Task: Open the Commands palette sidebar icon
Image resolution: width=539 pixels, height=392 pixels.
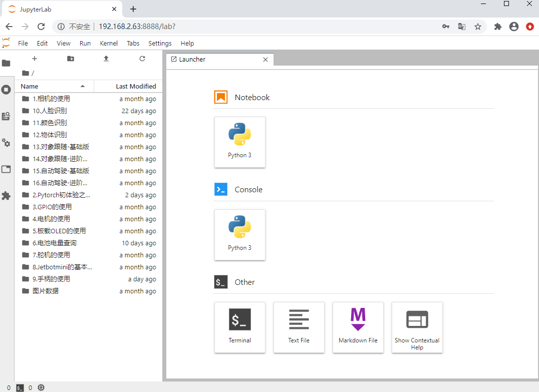Action: click(6, 116)
